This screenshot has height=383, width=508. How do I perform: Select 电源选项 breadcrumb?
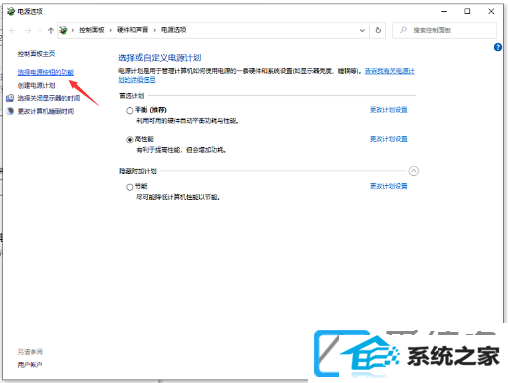point(174,30)
